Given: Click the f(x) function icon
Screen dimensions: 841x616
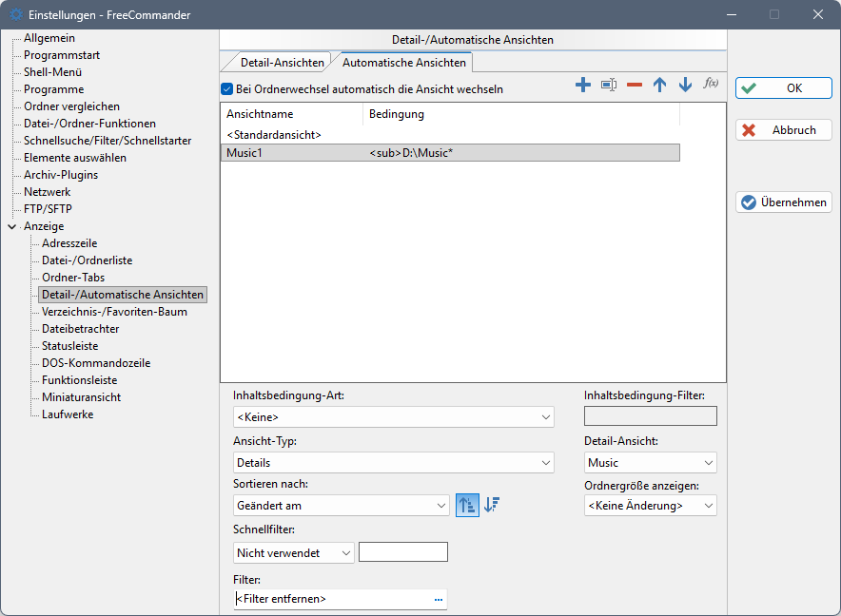Looking at the screenshot, I should pyautogui.click(x=711, y=84).
